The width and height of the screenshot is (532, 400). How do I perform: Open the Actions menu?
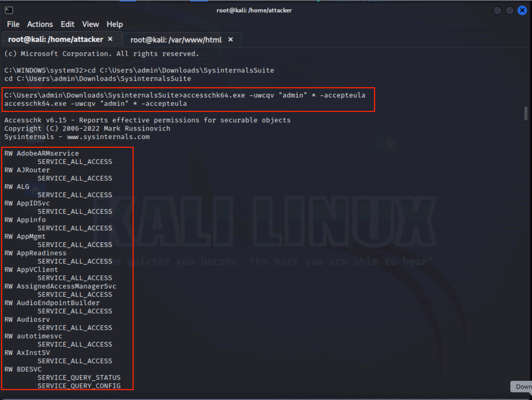point(40,24)
